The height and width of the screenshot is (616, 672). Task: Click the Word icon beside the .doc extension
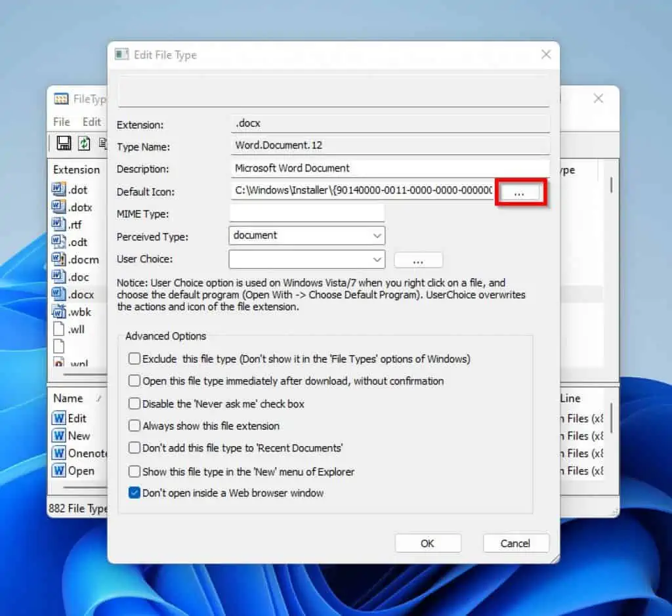click(x=60, y=277)
